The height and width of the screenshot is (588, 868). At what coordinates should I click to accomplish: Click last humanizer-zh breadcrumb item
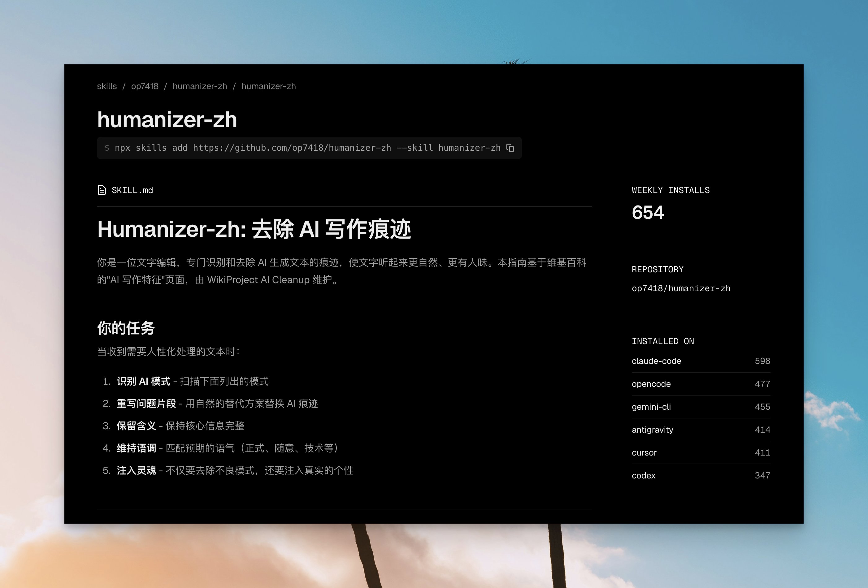[x=269, y=86]
